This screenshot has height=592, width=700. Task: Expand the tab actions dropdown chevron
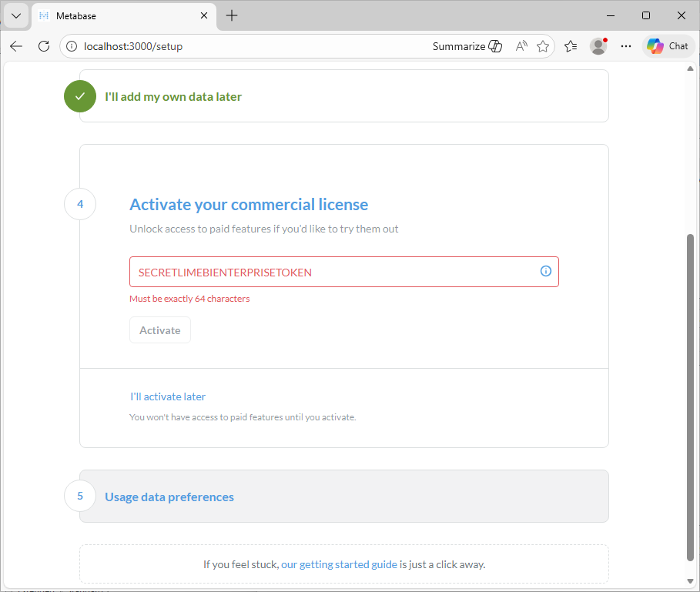pyautogui.click(x=15, y=15)
